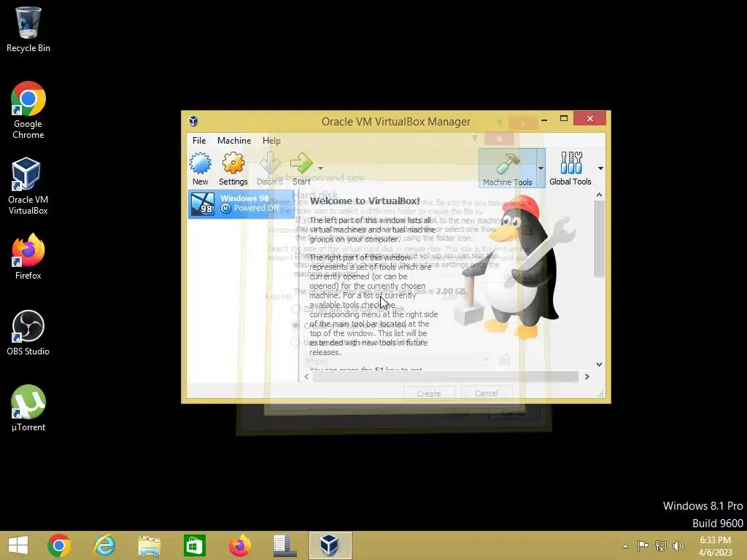
Task: Click the horizontal scroll left arrow
Action: click(306, 377)
